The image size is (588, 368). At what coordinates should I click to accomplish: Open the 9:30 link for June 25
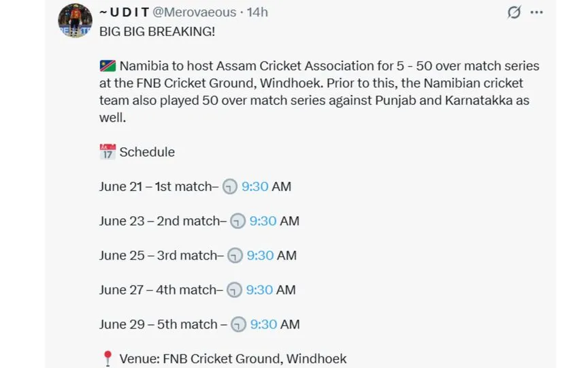(x=260, y=256)
